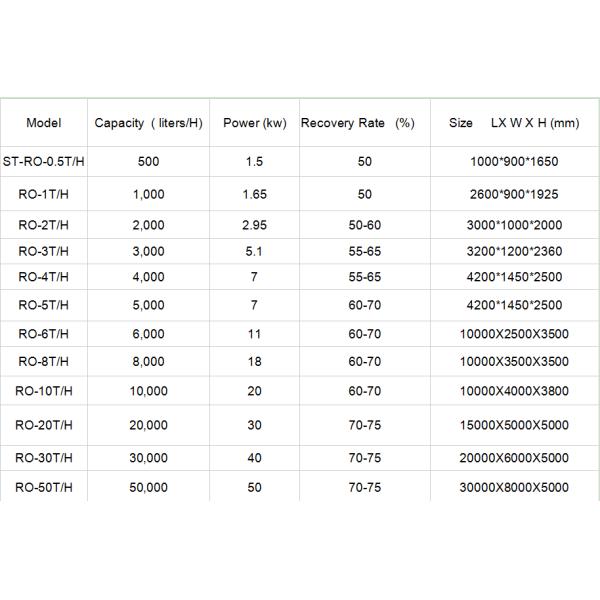Click the ST-RO-0.5T/H model cell
Image resolution: width=600 pixels, height=600 pixels.
44,159
